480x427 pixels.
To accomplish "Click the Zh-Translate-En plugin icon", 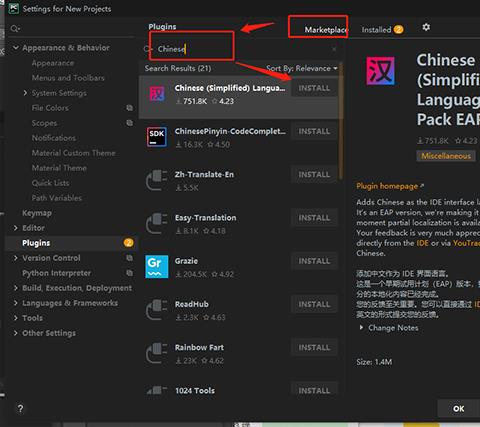I will (157, 180).
